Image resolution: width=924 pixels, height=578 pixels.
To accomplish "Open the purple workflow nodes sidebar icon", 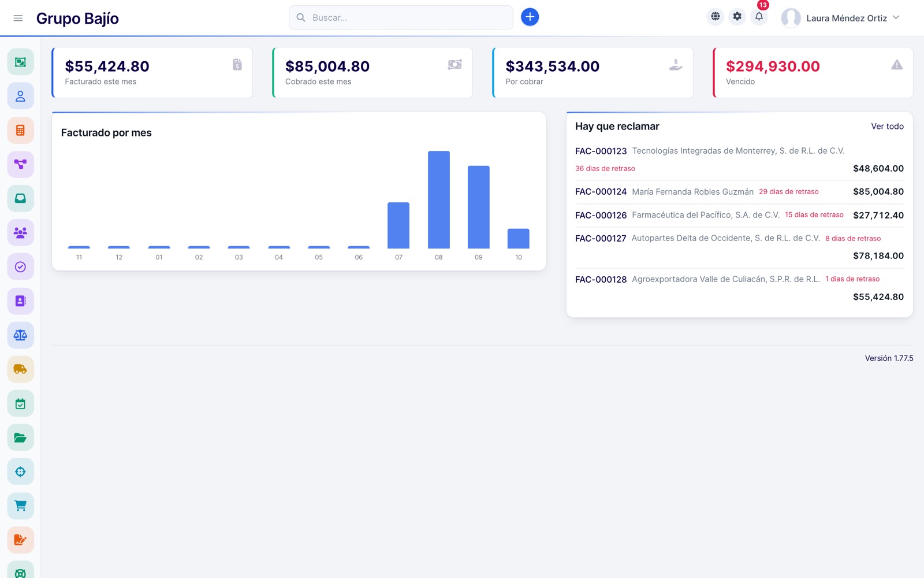I will tap(20, 164).
